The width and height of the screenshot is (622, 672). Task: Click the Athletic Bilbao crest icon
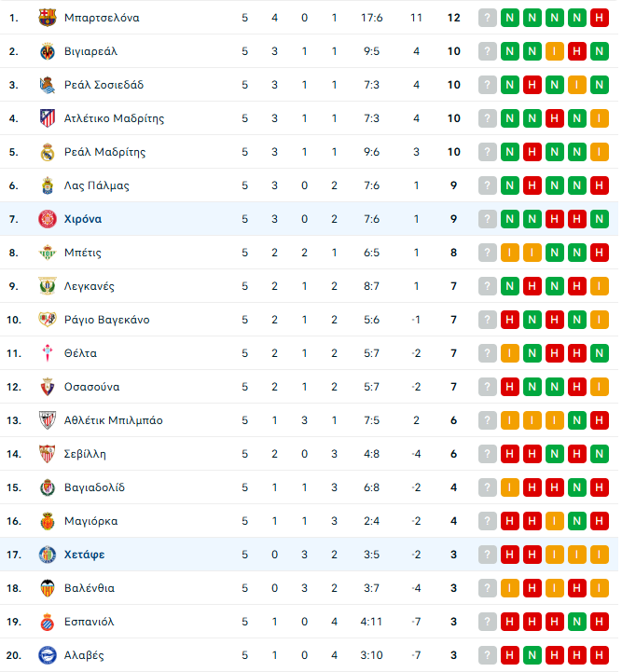48,420
